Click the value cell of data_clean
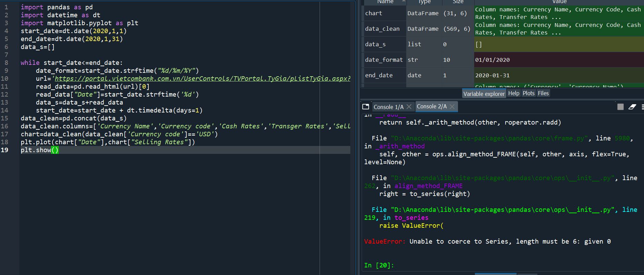The height and width of the screenshot is (275, 644). [559, 29]
